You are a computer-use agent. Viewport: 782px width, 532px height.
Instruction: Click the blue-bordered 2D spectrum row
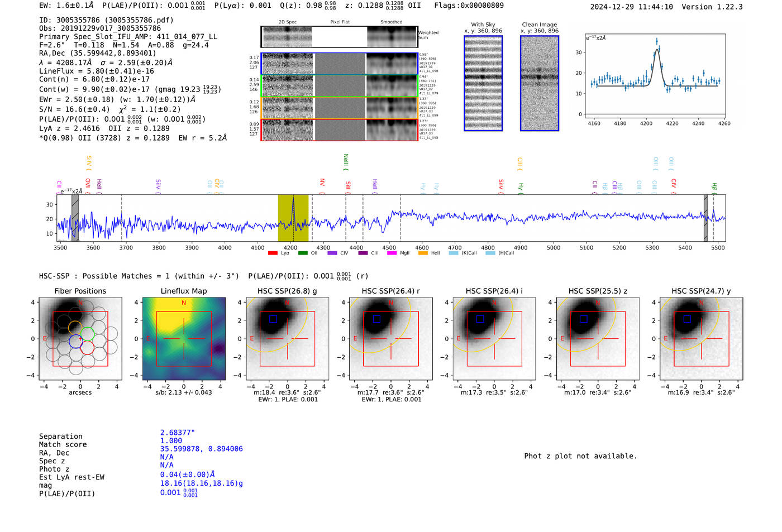click(x=340, y=64)
